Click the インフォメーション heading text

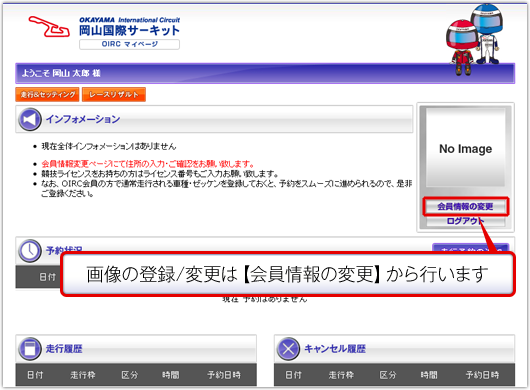(x=83, y=119)
